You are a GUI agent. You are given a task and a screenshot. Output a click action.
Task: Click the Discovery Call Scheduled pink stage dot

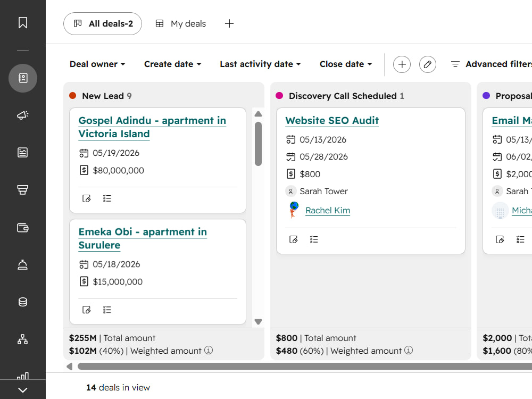click(279, 96)
